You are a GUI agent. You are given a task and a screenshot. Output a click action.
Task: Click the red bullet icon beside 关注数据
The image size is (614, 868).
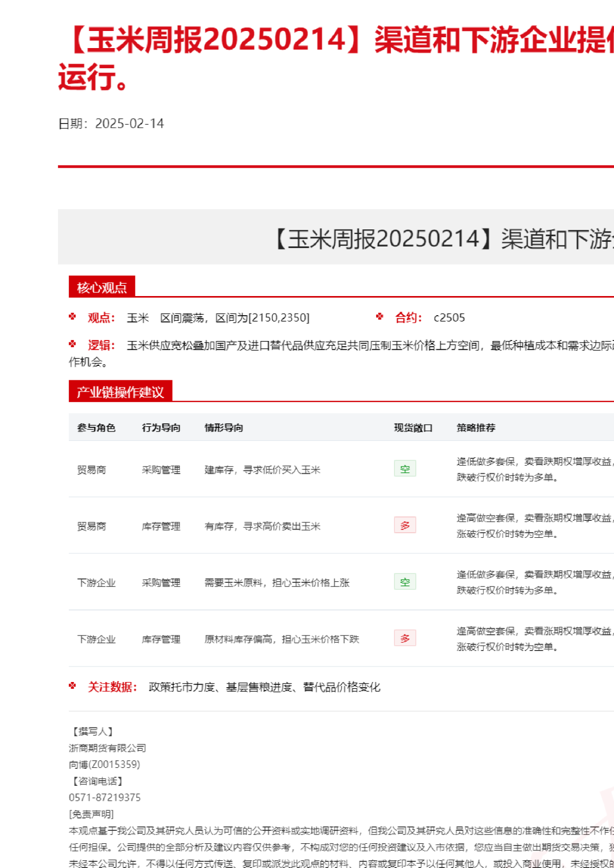pos(72,686)
